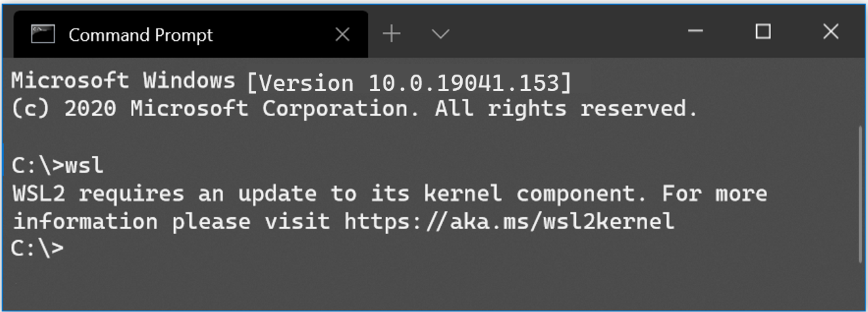The height and width of the screenshot is (312, 868).
Task: Click the Microsoft Windows header text
Action: [123, 81]
